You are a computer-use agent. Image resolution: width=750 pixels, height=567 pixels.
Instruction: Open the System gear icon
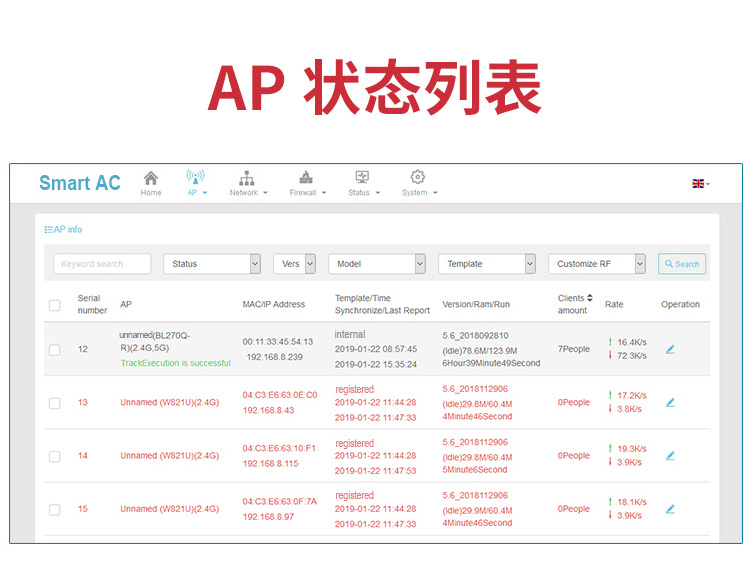(418, 177)
